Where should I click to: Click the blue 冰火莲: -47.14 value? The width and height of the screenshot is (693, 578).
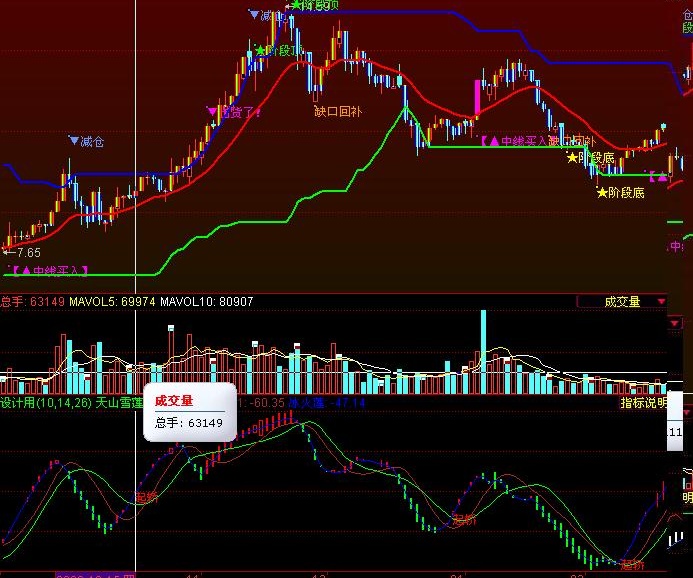327,403
